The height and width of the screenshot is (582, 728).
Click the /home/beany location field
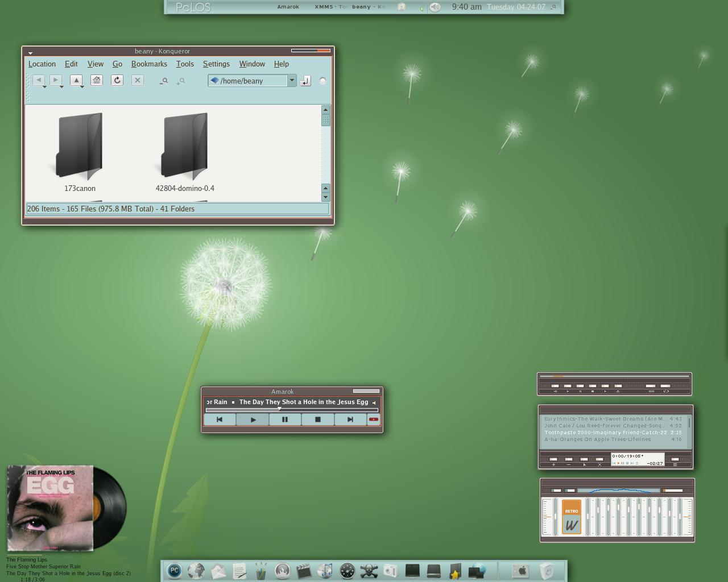[248, 81]
